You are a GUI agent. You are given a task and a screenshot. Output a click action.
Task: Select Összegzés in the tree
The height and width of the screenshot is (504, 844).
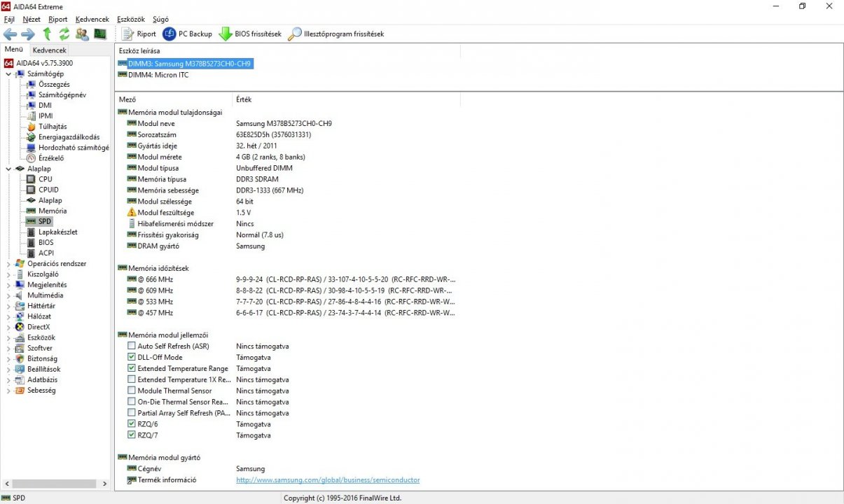click(54, 84)
